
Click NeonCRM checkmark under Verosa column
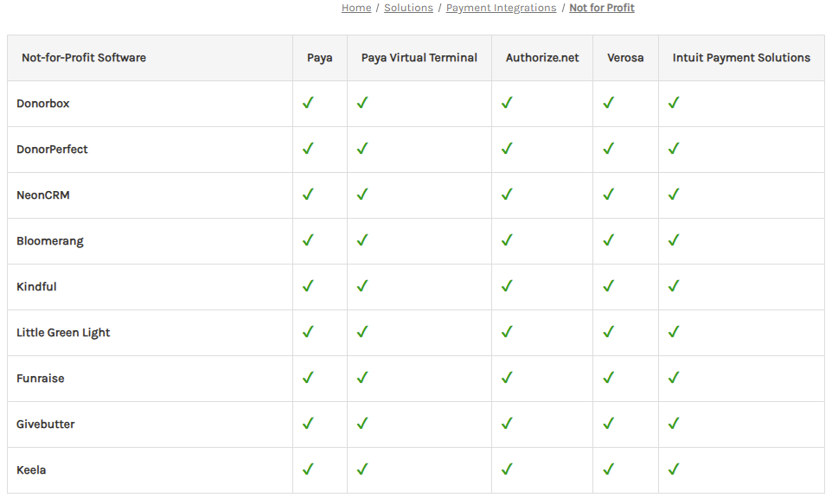609,195
